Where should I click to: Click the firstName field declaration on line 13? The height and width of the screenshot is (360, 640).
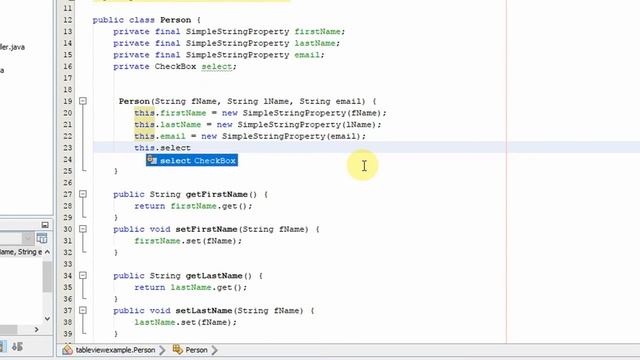[x=229, y=31]
